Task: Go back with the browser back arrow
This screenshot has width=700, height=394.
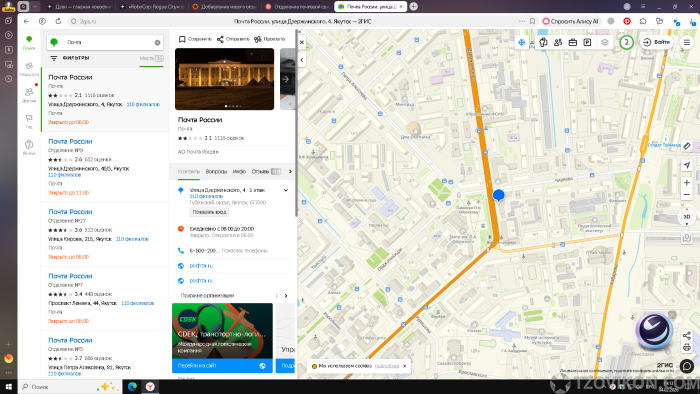Action: pyautogui.click(x=26, y=21)
